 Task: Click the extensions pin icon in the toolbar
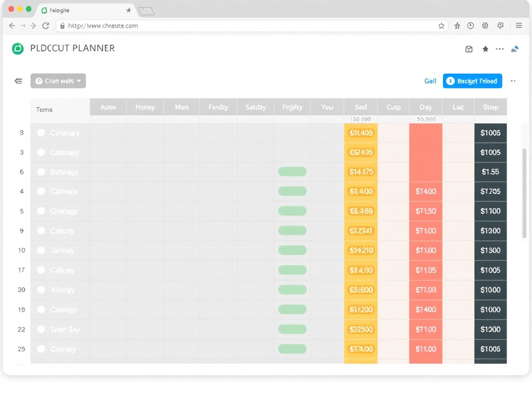[x=457, y=26]
